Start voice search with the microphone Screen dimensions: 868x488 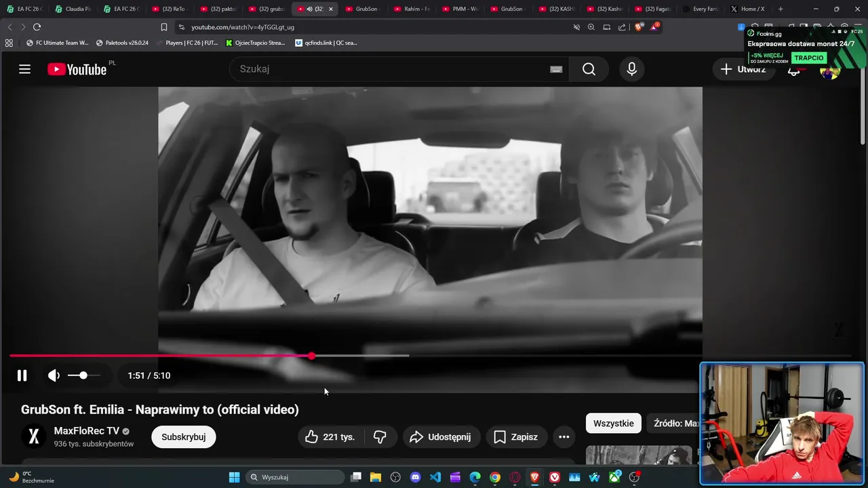(631, 69)
